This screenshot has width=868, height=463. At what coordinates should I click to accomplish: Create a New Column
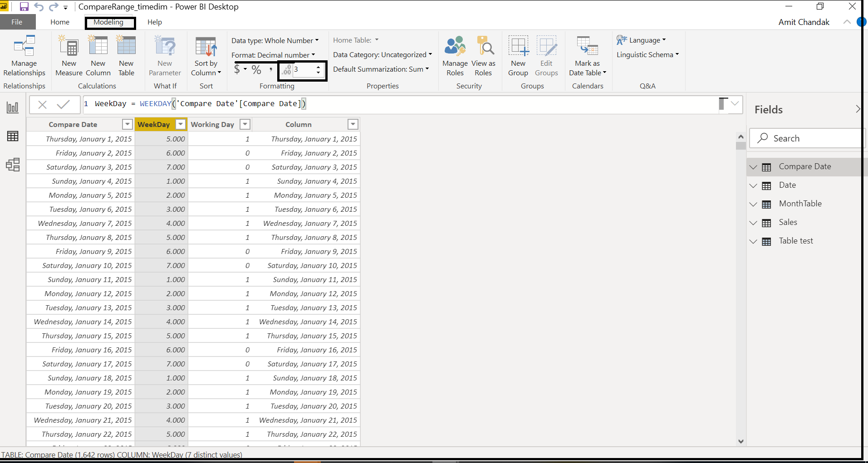pyautogui.click(x=98, y=56)
